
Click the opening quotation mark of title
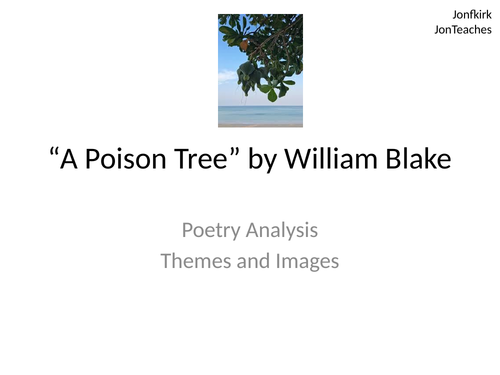point(54,151)
